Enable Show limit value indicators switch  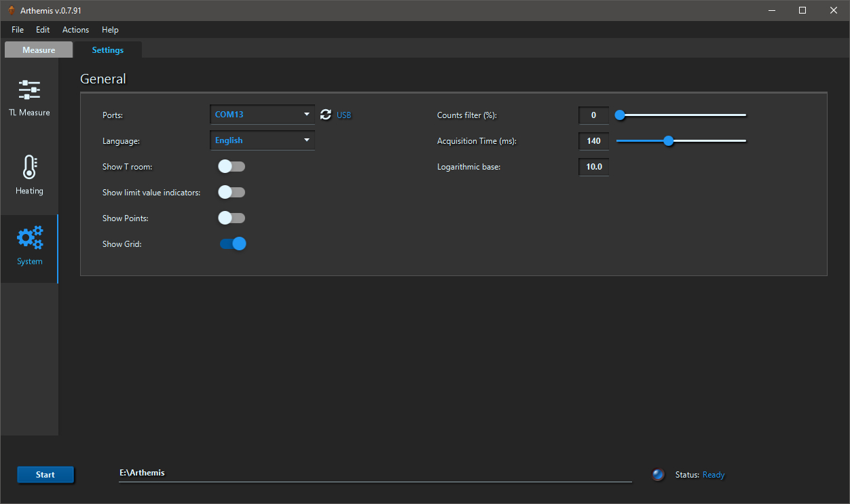click(232, 192)
